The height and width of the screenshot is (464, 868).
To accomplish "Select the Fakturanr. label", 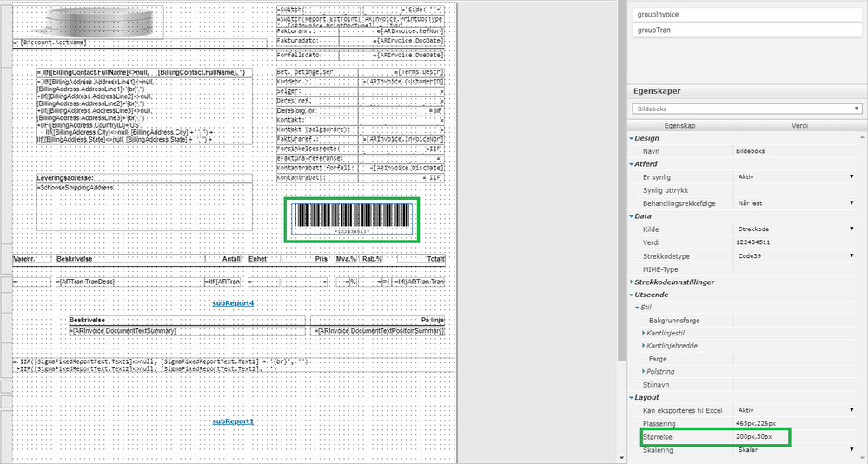I will 308,31.
